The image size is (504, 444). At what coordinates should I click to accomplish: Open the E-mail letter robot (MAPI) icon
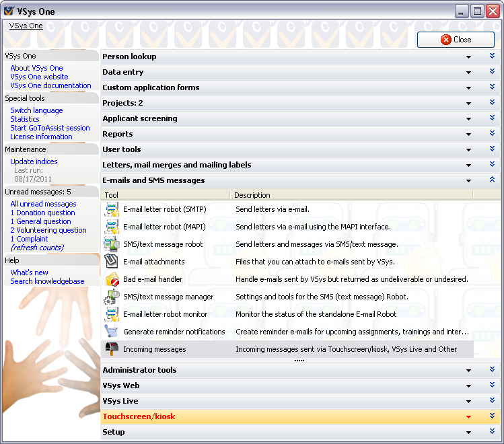click(x=112, y=227)
